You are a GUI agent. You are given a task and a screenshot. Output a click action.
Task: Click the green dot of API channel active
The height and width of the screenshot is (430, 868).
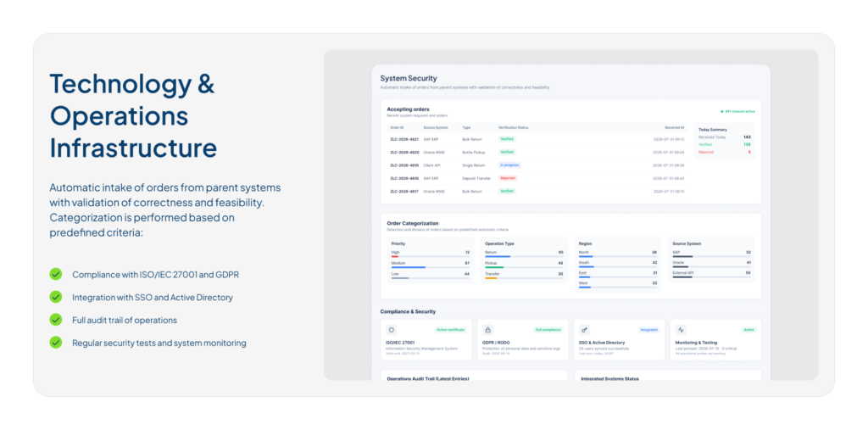tap(722, 111)
